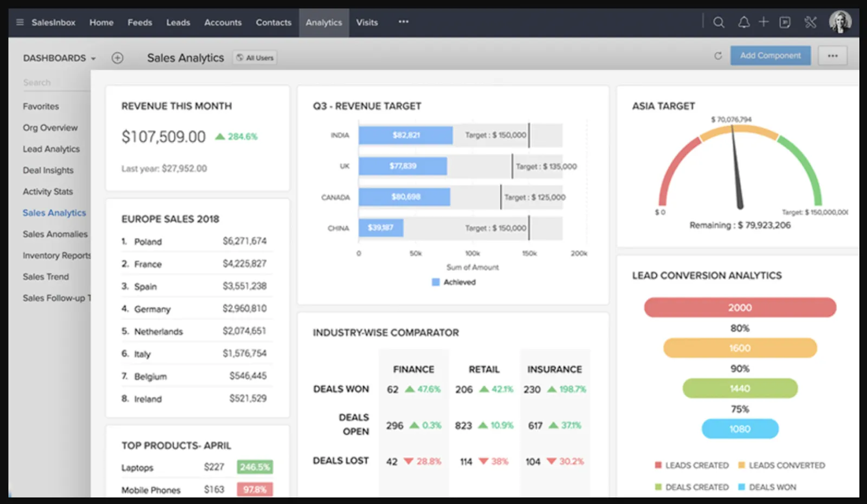Open the notifications bell

coord(743,22)
